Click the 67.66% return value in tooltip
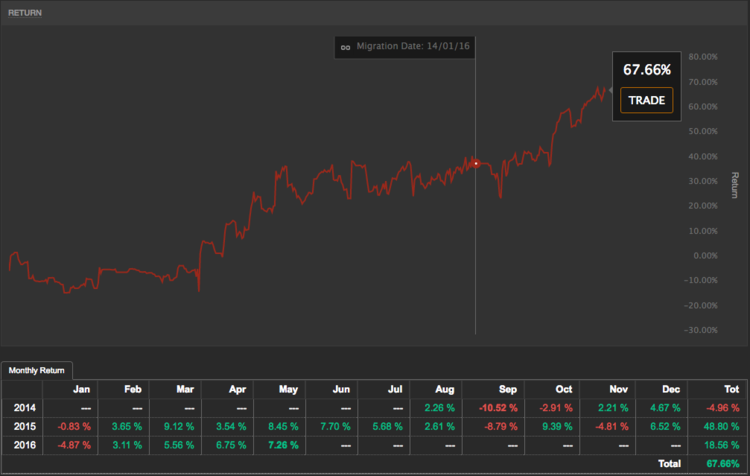The height and width of the screenshot is (476, 750). [647, 70]
